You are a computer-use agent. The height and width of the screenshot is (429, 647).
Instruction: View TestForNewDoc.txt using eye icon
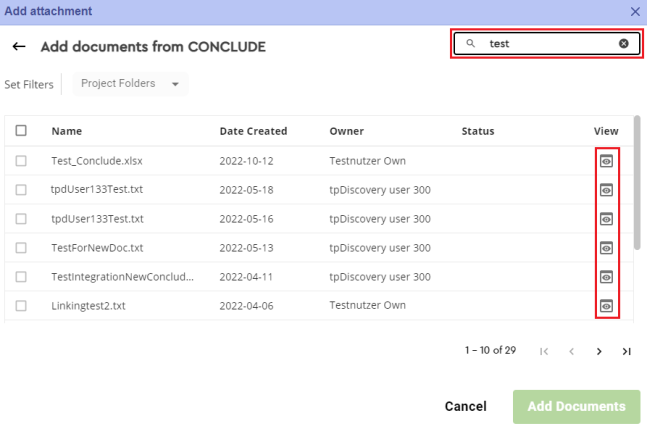(606, 247)
